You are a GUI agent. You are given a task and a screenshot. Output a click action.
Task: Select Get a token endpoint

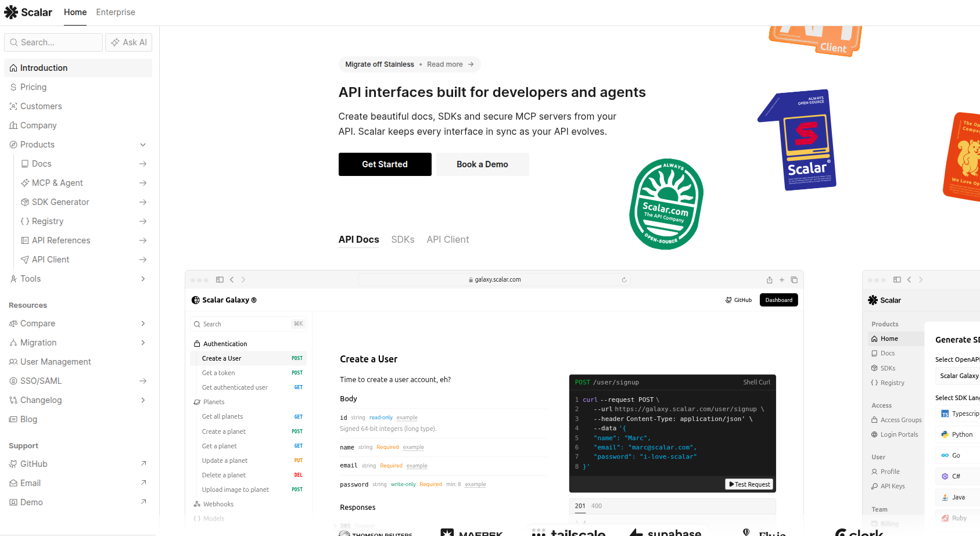249,373
